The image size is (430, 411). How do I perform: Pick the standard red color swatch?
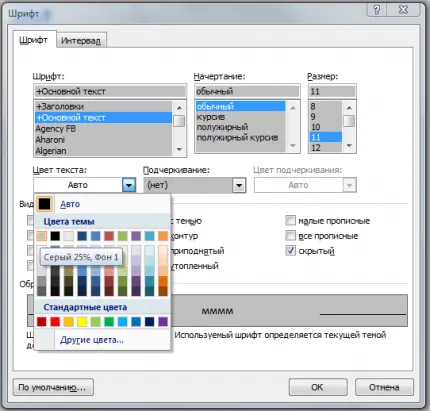pyautogui.click(x=55, y=322)
